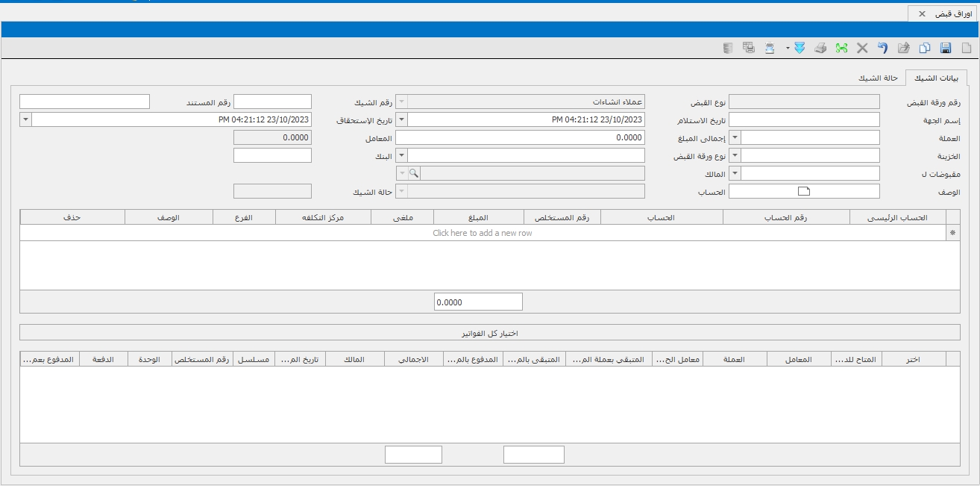
Task: Click the New document icon in toolbar
Action: 967,48
